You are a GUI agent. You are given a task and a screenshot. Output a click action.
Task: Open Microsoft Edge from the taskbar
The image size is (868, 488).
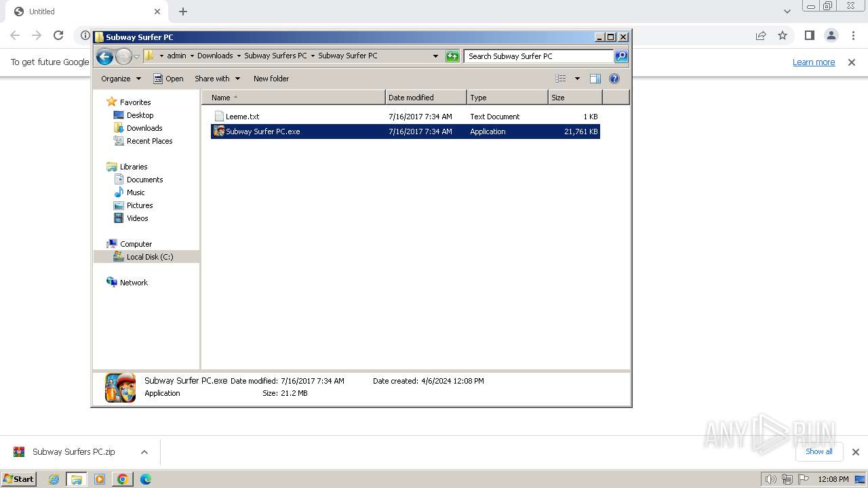click(146, 479)
